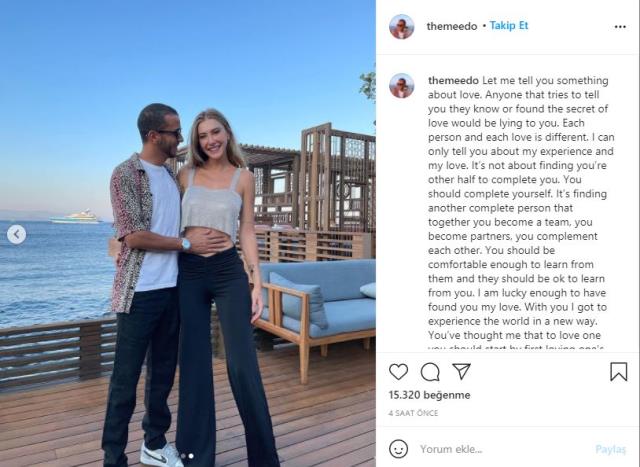Screen dimensions: 640x467
Task: Open themeedo profile picture in header
Action: pyautogui.click(x=402, y=26)
